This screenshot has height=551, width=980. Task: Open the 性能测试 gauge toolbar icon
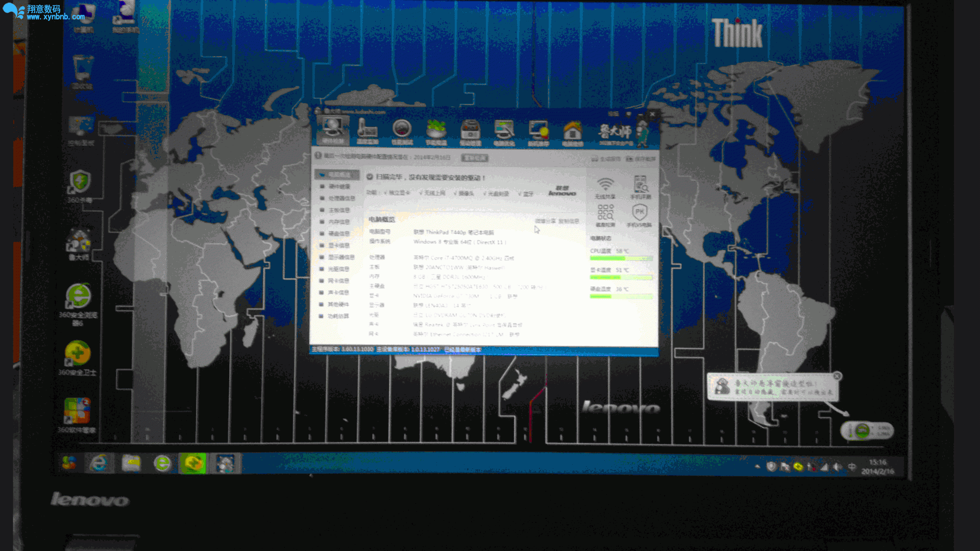[x=402, y=132]
